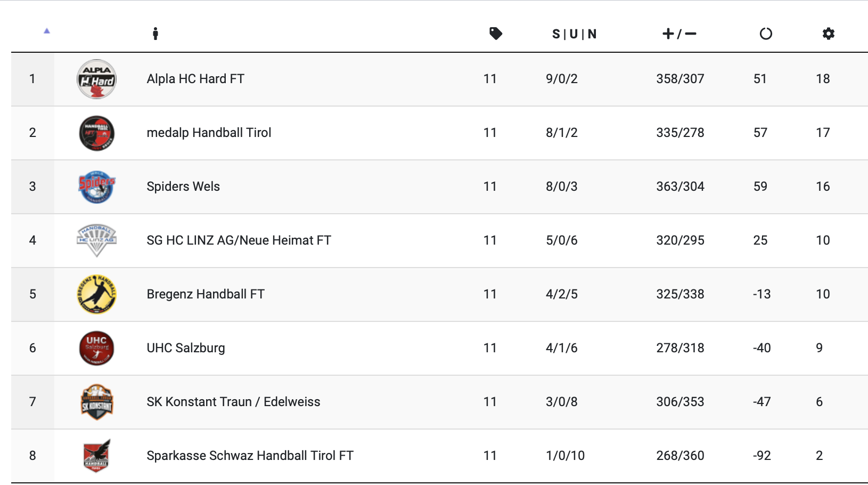Image resolution: width=868 pixels, height=485 pixels.
Task: Click the Spiders Wels team logo
Action: [96, 187]
